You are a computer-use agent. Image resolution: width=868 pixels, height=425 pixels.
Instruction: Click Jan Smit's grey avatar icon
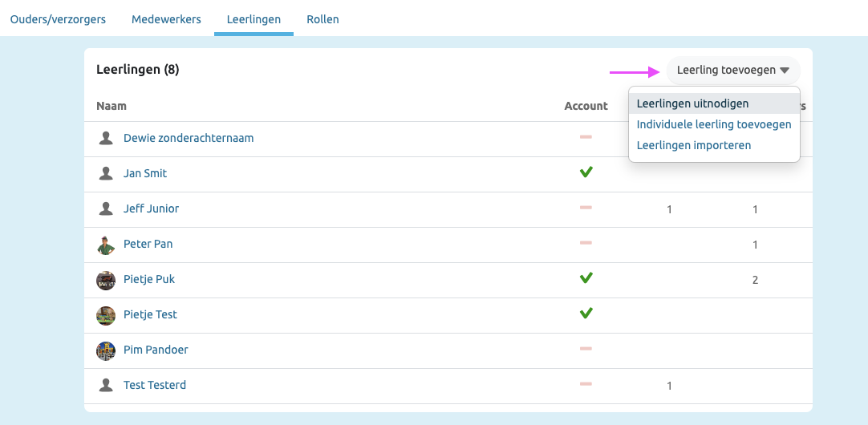[x=106, y=173]
